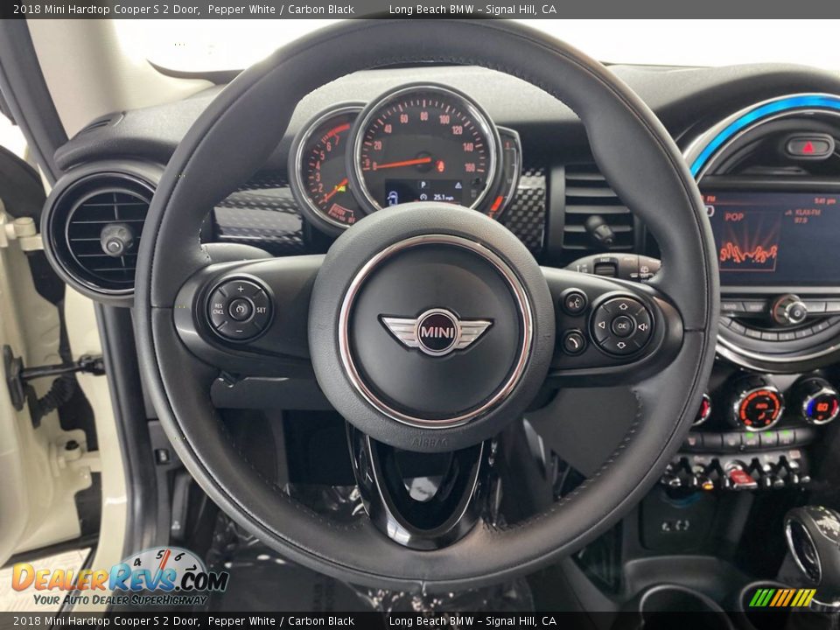Tap the POP station tile on display
This screenshot has width=840, height=630.
pos(748,241)
